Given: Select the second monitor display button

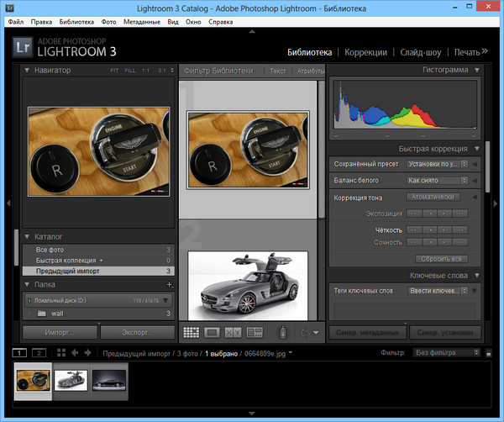Looking at the screenshot, I should [39, 354].
